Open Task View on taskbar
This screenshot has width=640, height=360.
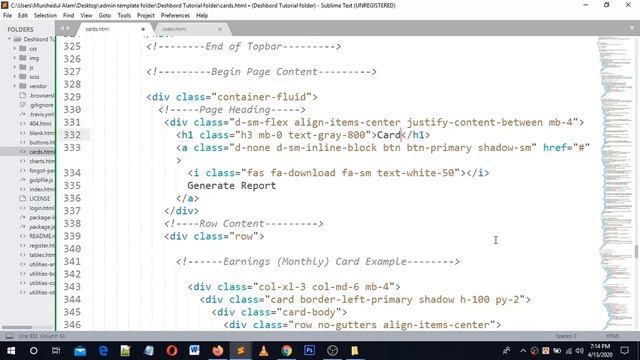coord(56,351)
